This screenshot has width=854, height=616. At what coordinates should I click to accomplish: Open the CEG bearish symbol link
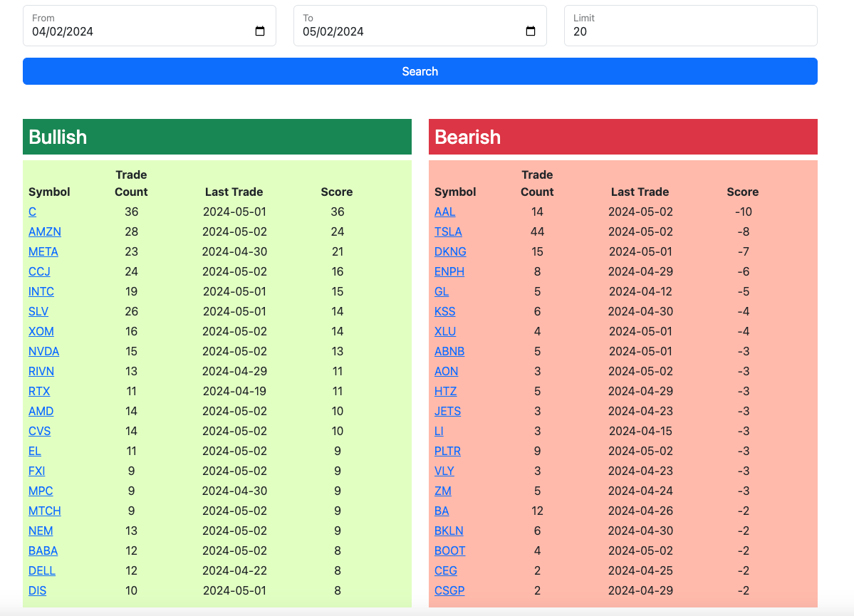[445, 571]
